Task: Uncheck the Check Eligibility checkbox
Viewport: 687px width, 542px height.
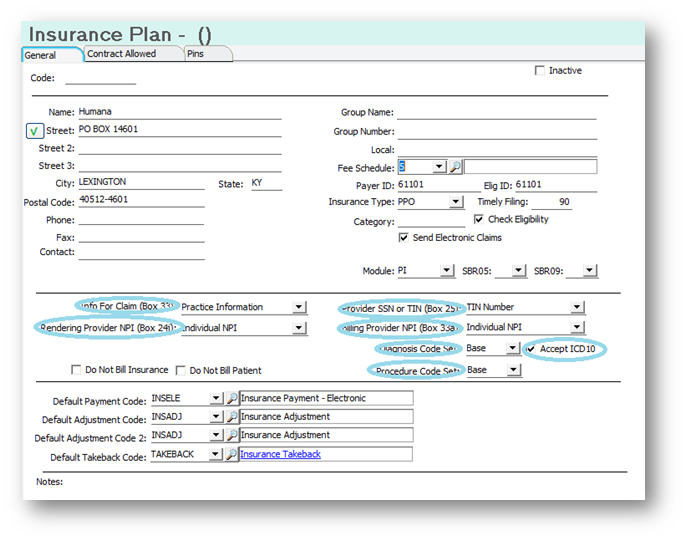Action: click(479, 220)
